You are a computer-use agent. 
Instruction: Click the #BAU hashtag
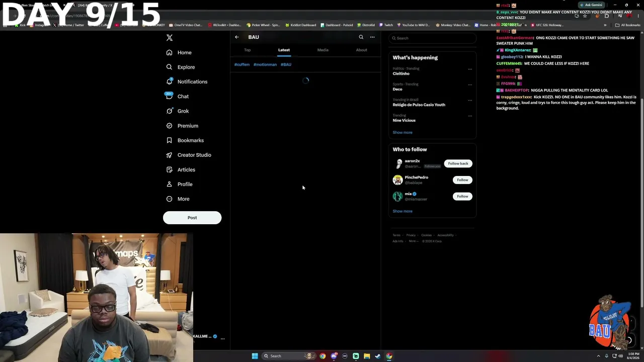[286, 64]
